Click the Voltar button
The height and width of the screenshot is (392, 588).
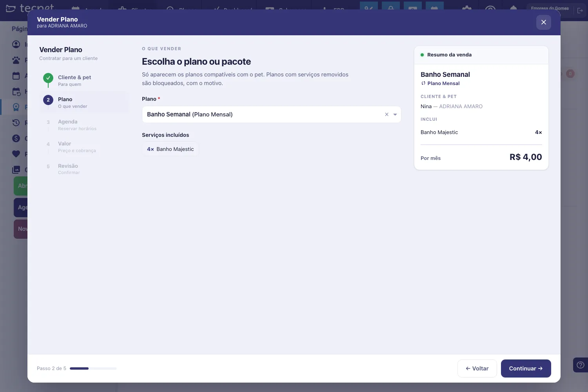[477, 368]
